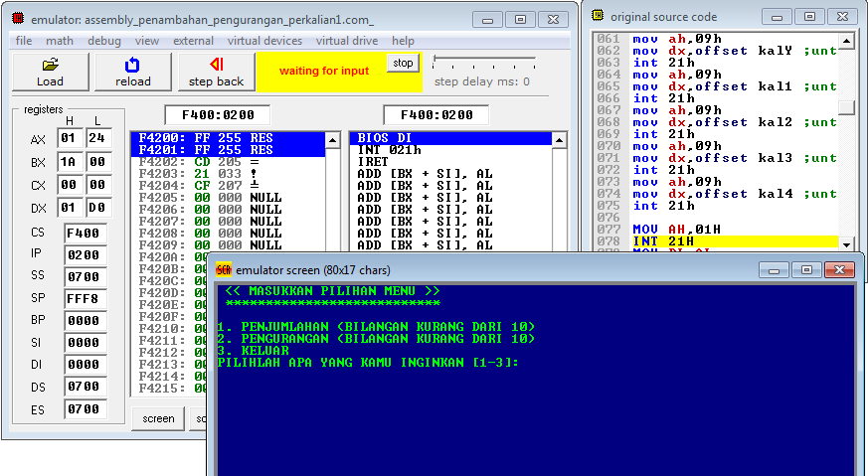Click the CX low register field
Viewport: 868px width, 476px height.
coord(99,185)
